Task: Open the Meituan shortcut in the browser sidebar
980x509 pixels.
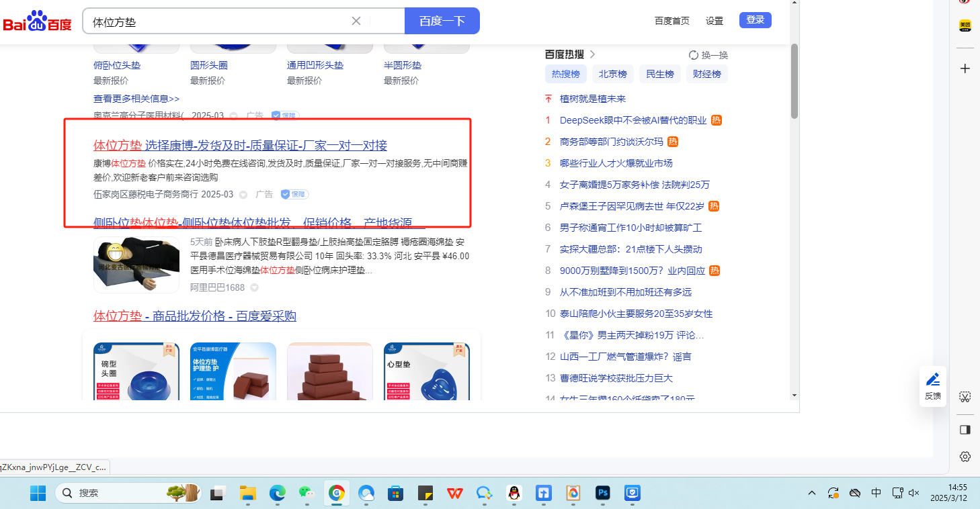Action: click(x=965, y=26)
